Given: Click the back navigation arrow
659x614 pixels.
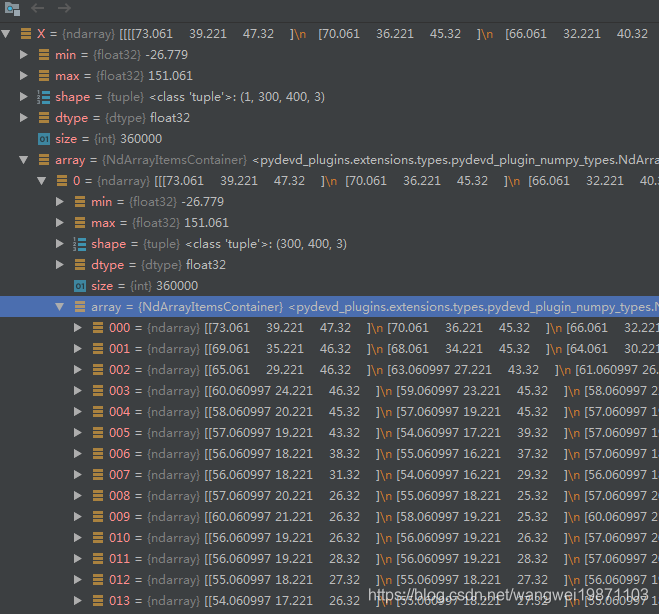Looking at the screenshot, I should [x=38, y=8].
